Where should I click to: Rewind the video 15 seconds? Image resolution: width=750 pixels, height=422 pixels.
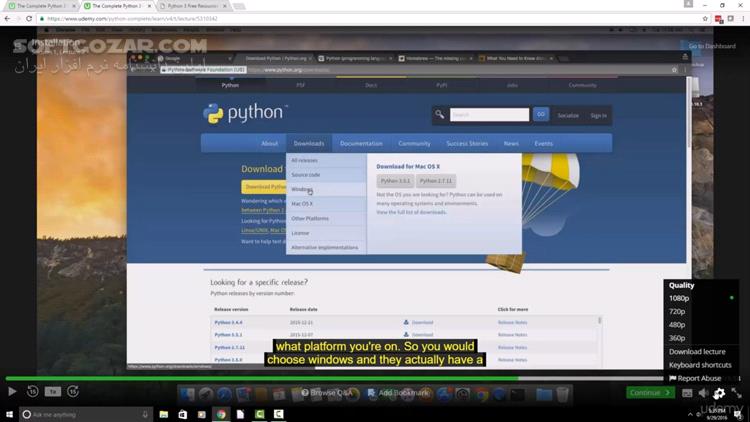click(x=33, y=391)
